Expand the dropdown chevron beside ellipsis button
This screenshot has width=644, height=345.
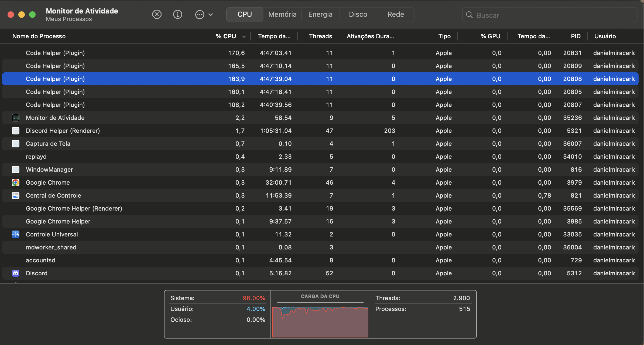pyautogui.click(x=211, y=15)
